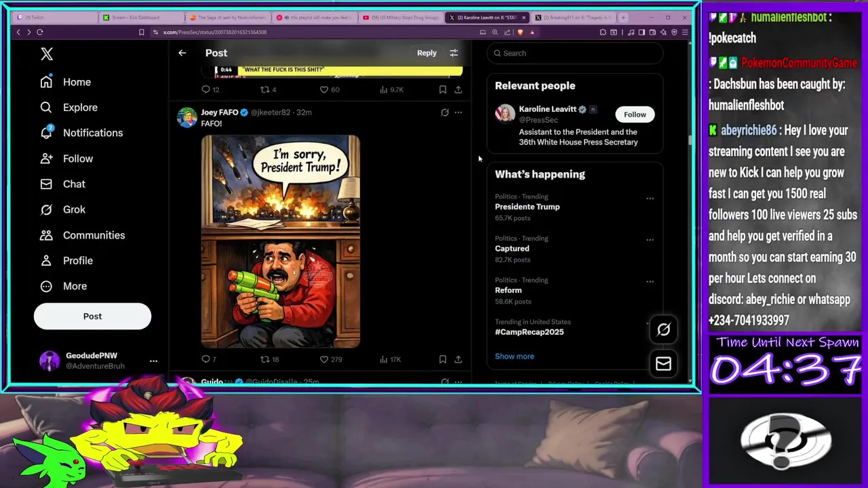Viewport: 868px width, 488px height.
Task: Open the floating Grok button
Action: click(663, 329)
